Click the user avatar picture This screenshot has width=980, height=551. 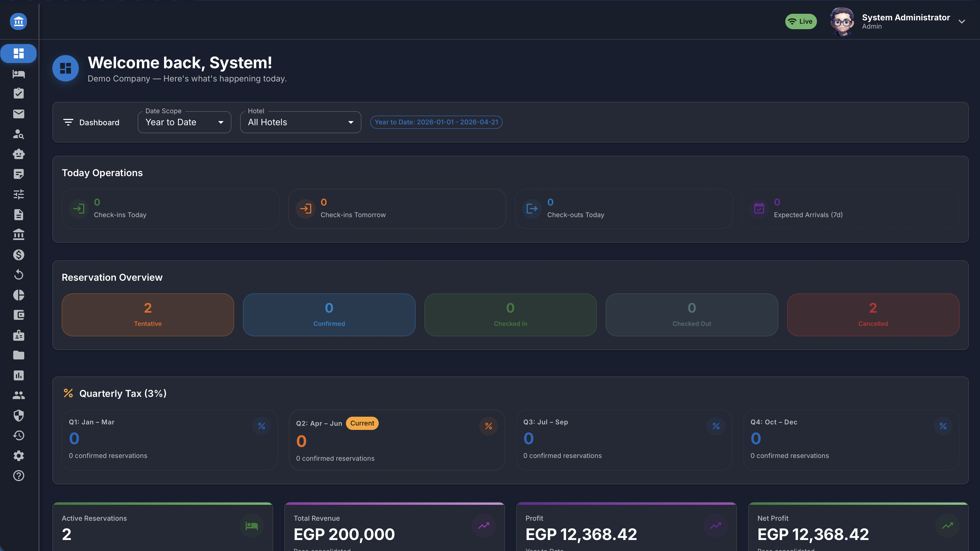click(x=842, y=22)
